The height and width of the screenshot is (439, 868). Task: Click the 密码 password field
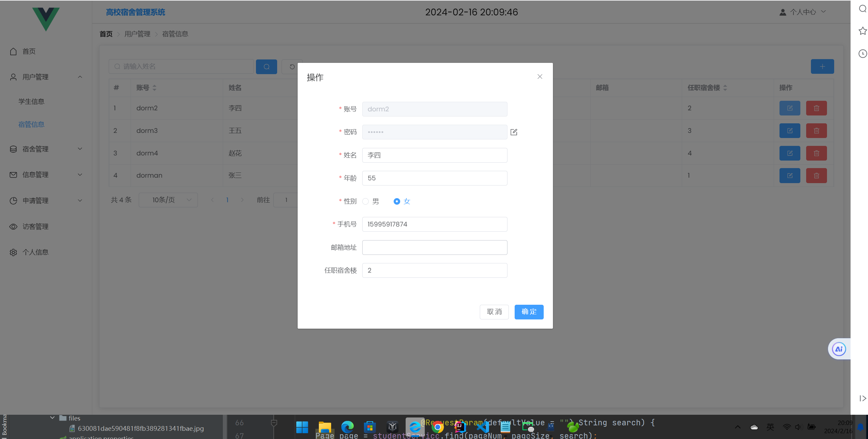(x=434, y=132)
